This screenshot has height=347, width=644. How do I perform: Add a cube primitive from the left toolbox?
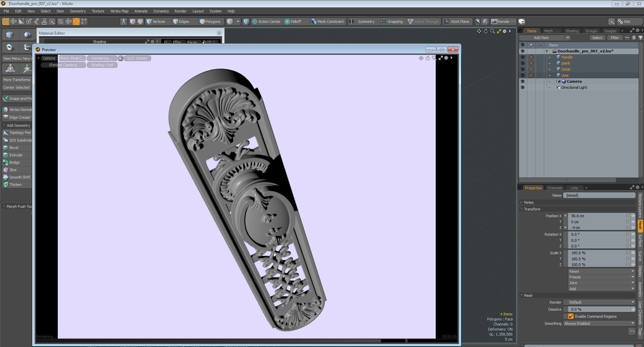9,35
